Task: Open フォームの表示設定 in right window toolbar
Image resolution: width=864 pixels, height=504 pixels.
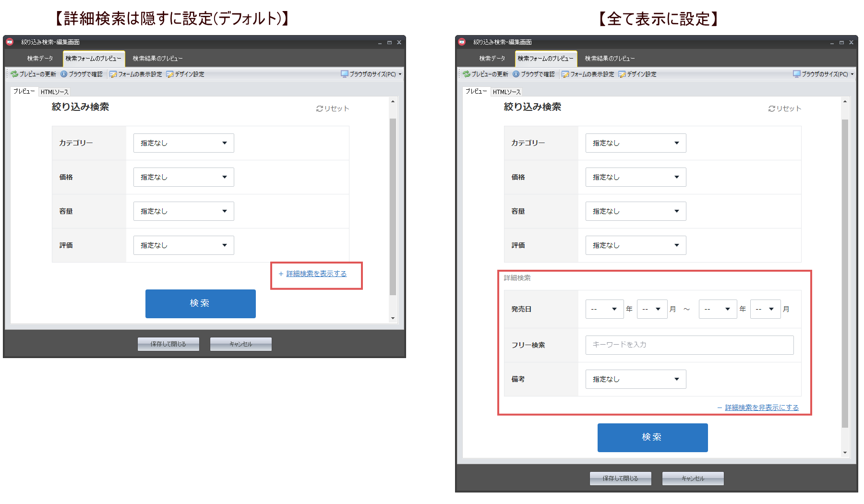Action: click(588, 74)
